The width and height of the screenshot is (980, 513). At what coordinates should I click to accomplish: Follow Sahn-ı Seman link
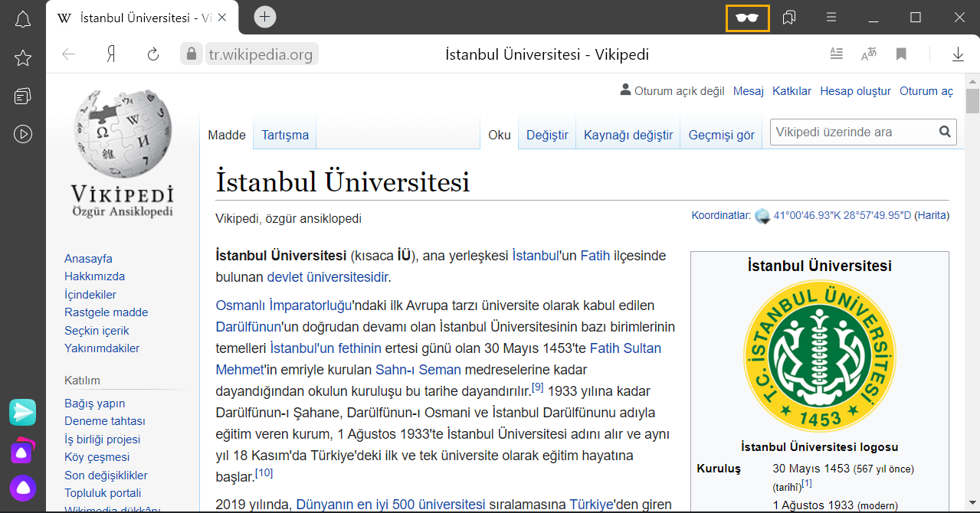pos(418,370)
